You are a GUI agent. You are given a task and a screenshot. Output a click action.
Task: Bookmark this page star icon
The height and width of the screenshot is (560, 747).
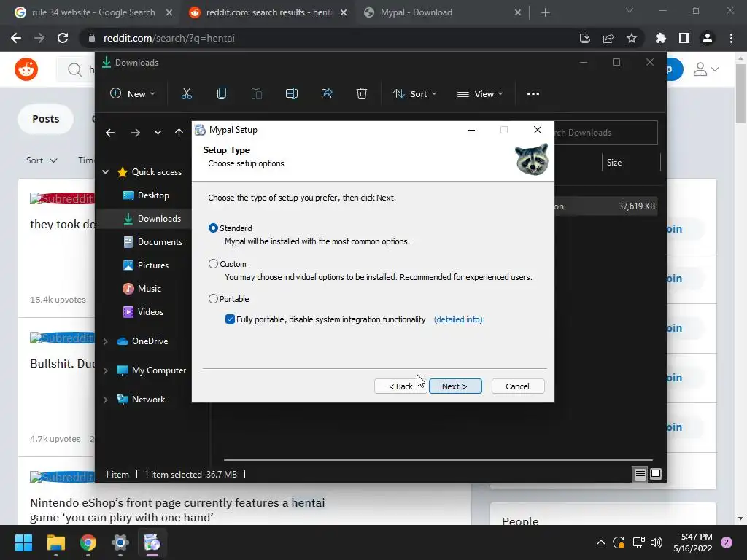(632, 38)
